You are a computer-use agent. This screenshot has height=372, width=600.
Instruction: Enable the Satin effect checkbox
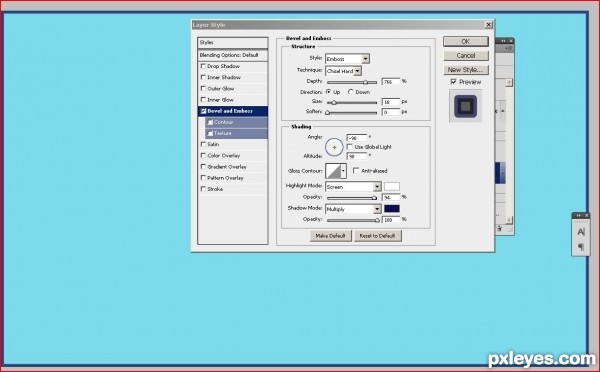click(203, 144)
